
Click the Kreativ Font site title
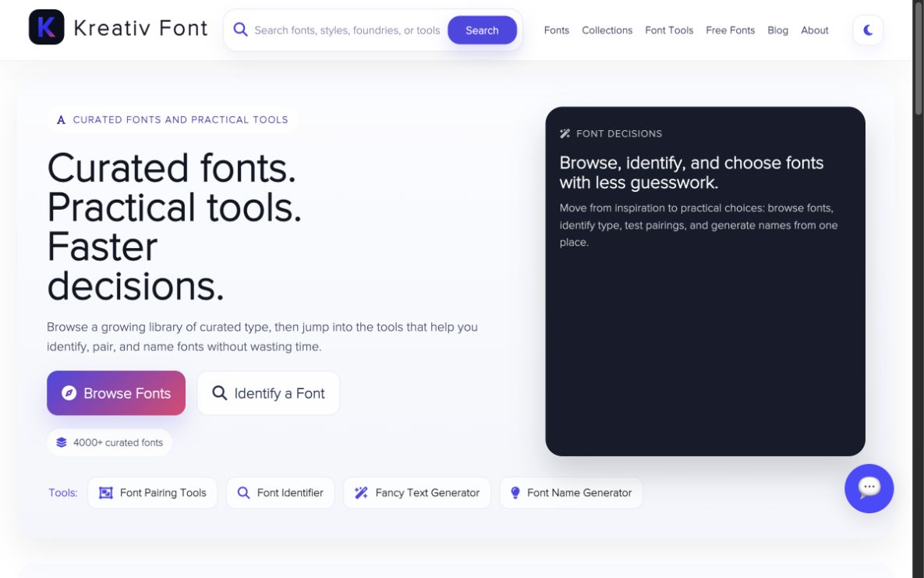point(141,28)
